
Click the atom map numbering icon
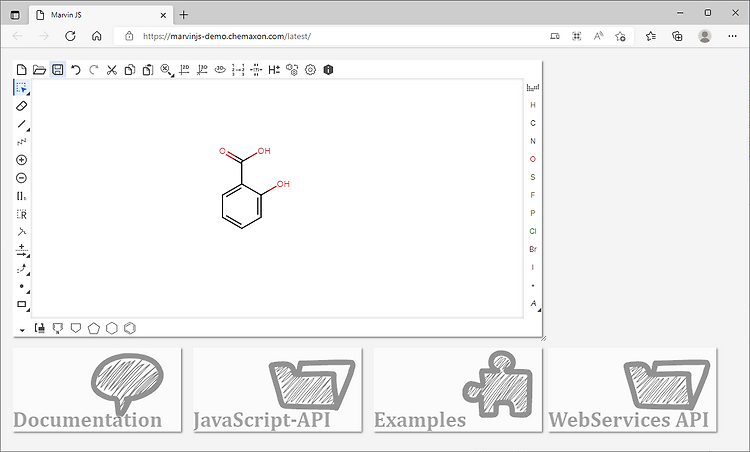(x=238, y=70)
